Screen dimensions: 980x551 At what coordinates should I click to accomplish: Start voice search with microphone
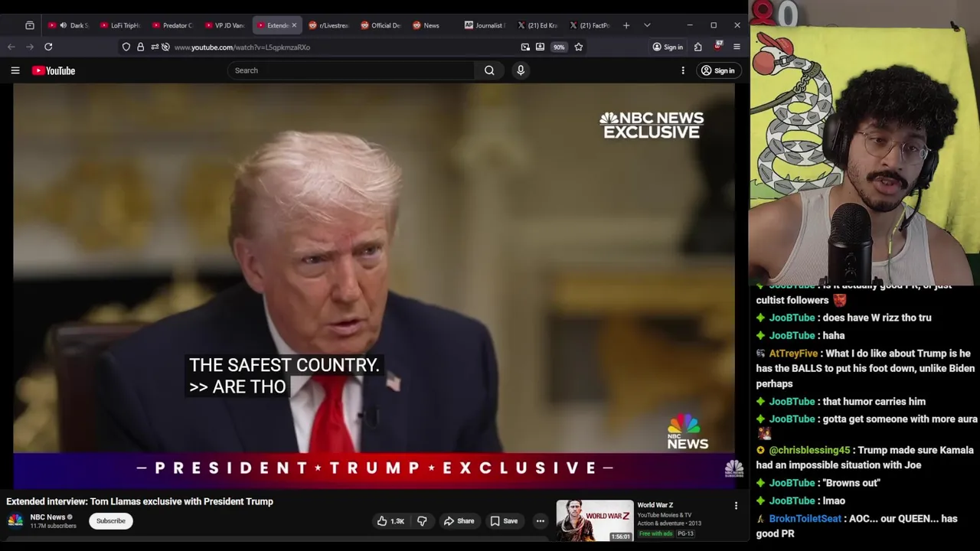[521, 70]
